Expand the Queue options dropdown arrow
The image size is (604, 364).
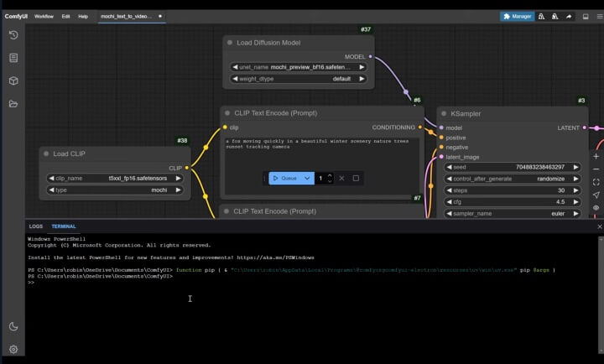tap(308, 178)
